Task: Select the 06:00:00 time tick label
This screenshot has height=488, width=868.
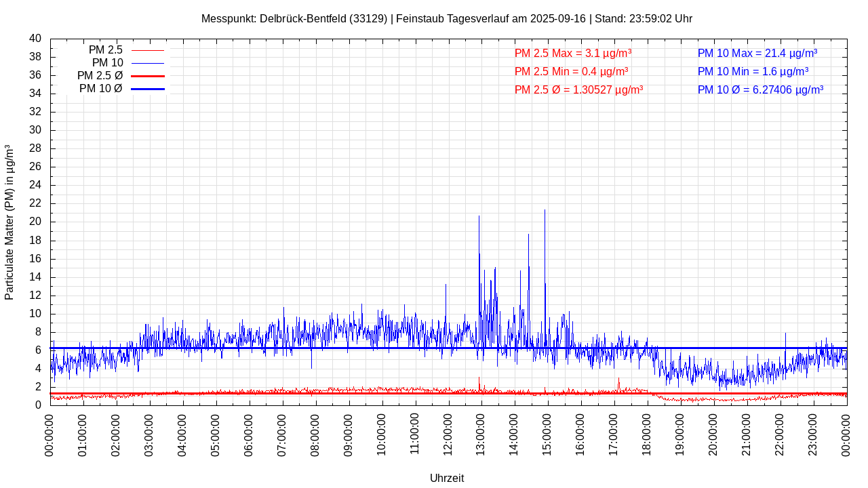Action: 250,434
